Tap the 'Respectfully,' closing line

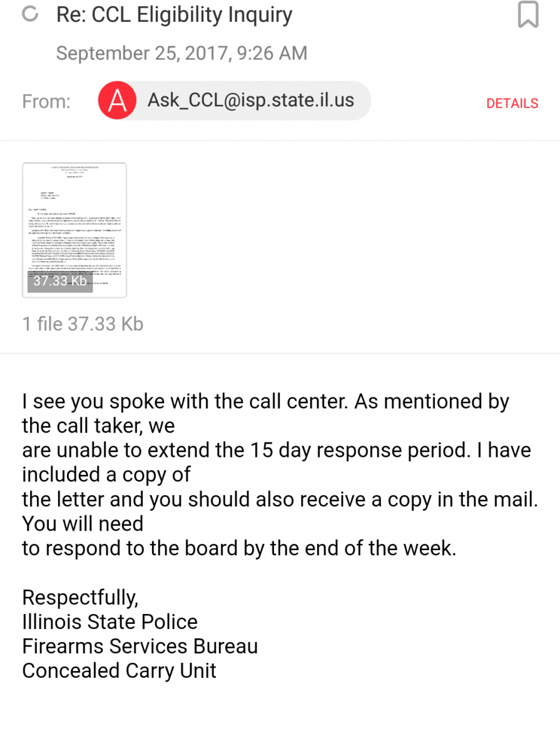[80, 597]
